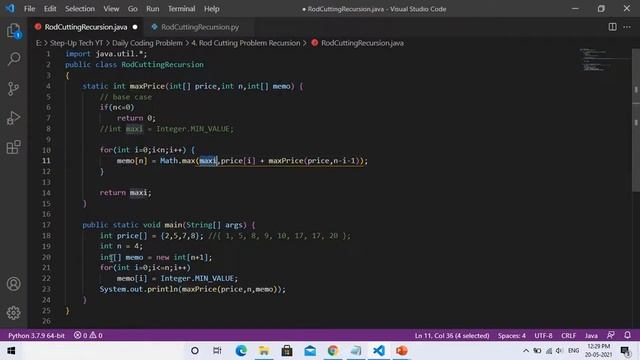Screen dimensions: 640x360
Task: Open notifications bell in status bar
Action: tap(627, 335)
